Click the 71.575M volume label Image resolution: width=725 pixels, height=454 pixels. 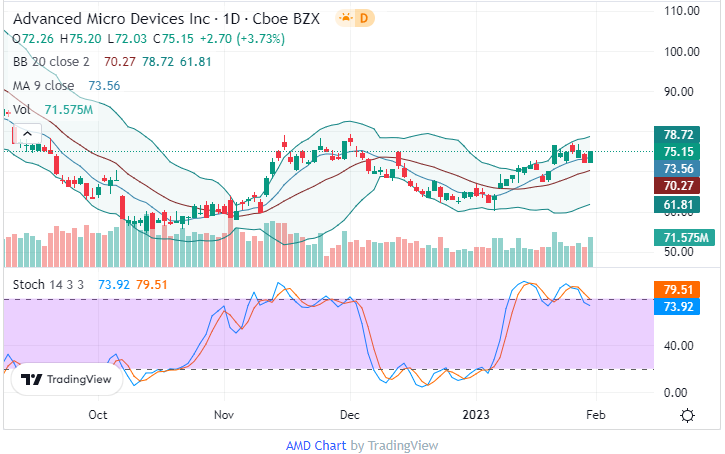pos(686,237)
